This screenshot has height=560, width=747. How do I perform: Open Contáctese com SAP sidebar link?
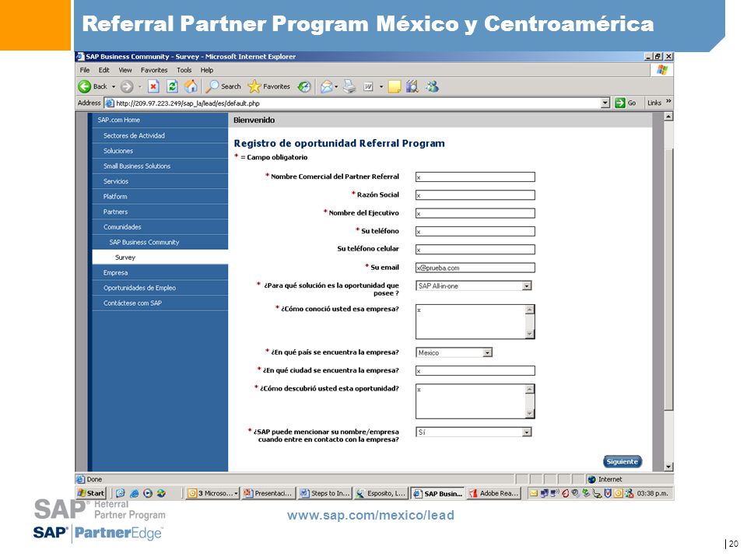pos(132,303)
